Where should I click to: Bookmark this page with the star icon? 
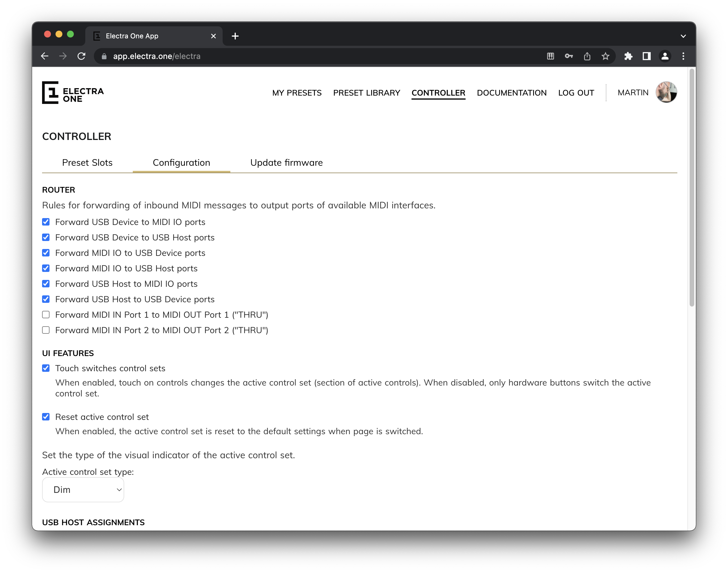pos(605,56)
